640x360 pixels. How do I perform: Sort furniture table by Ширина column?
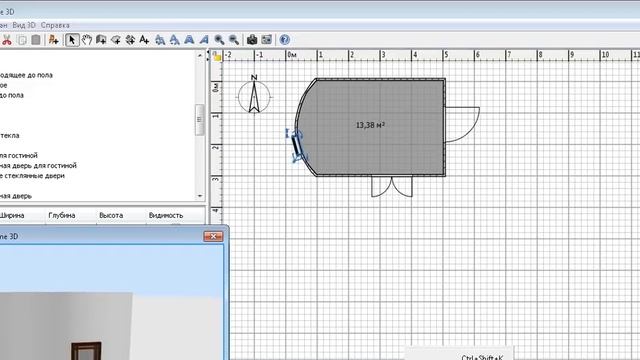[11, 215]
